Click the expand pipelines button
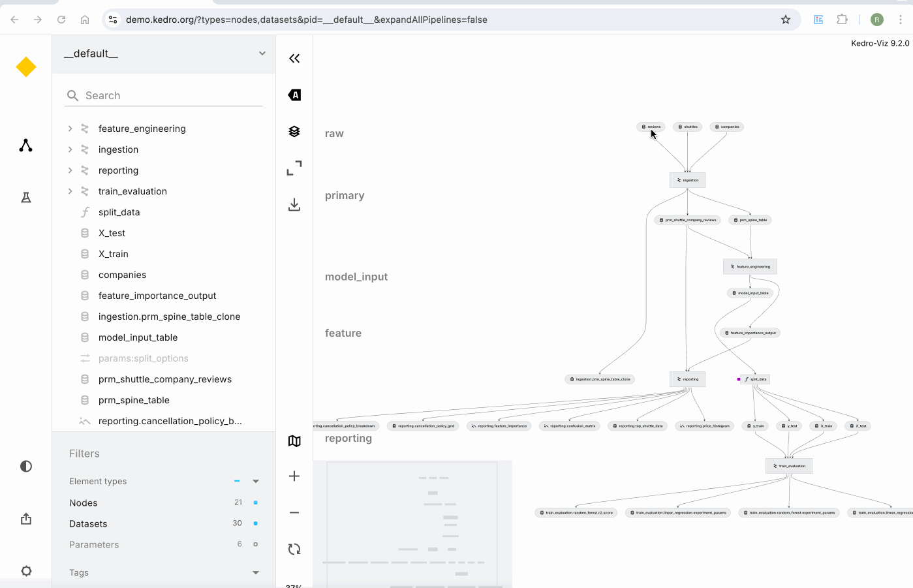The width and height of the screenshot is (913, 588). tap(294, 168)
